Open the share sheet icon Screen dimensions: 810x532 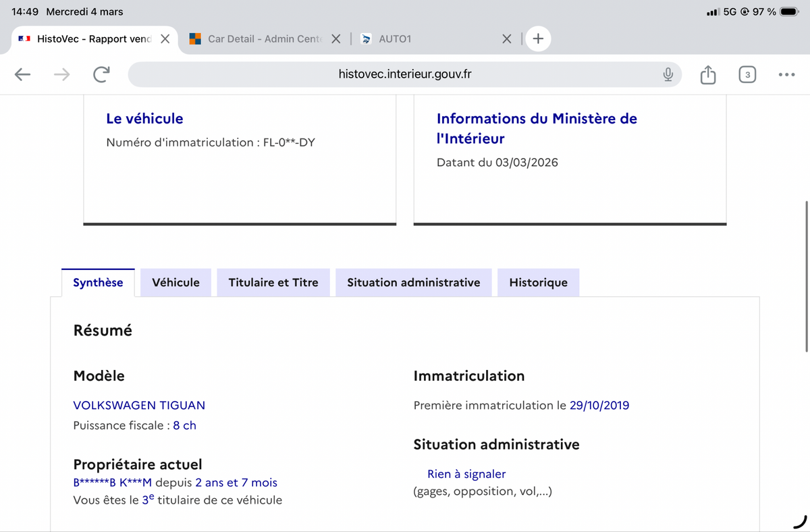707,74
